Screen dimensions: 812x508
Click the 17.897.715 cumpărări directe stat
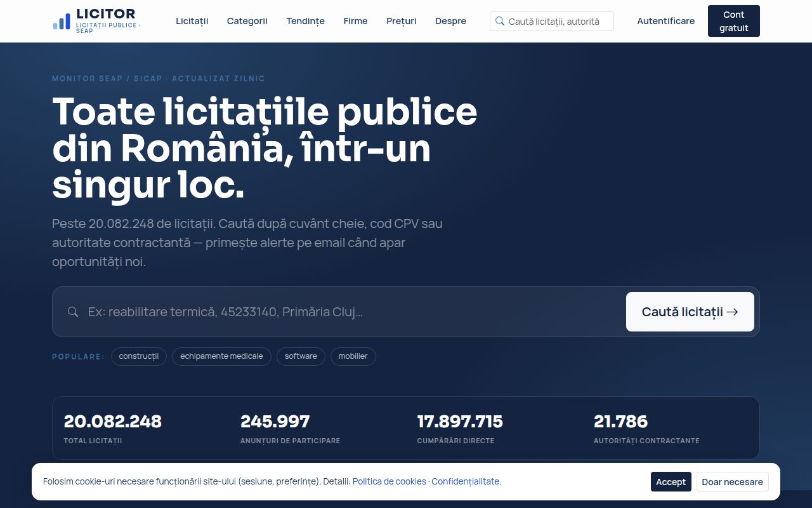click(x=460, y=429)
